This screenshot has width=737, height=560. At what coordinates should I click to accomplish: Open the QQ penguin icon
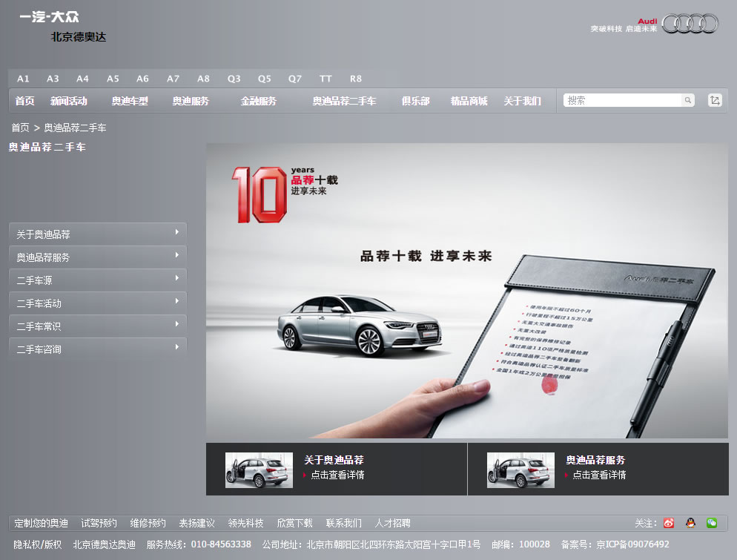690,523
